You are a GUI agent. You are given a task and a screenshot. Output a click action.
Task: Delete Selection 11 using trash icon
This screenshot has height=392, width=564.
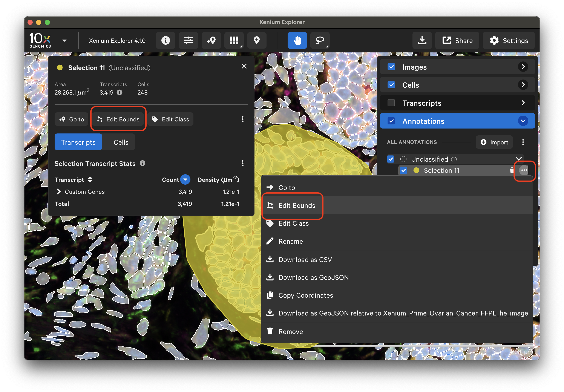512,170
